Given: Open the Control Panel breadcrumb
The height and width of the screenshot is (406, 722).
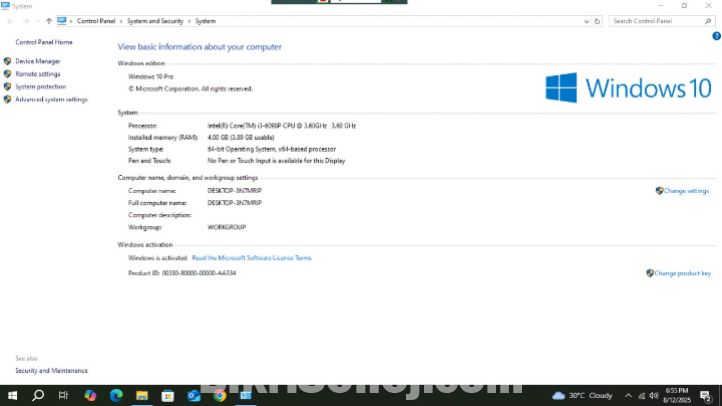Looking at the screenshot, I should (x=96, y=21).
